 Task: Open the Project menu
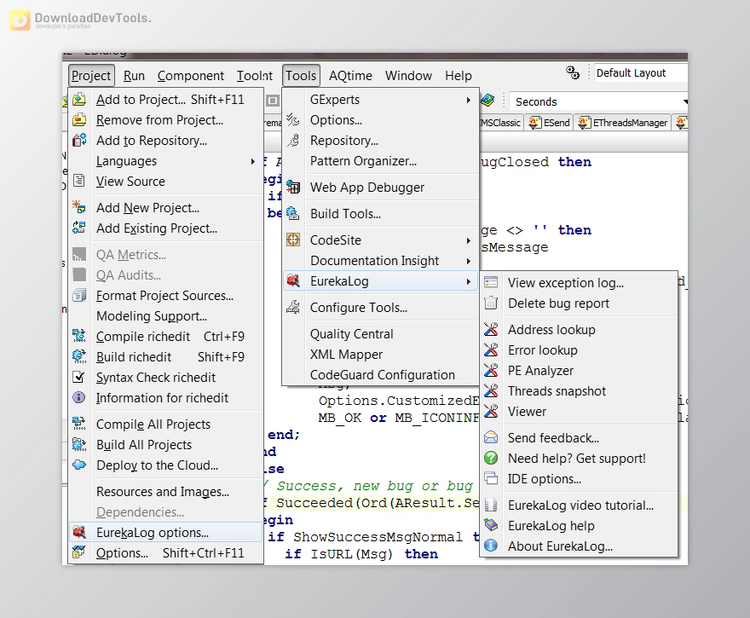click(91, 76)
